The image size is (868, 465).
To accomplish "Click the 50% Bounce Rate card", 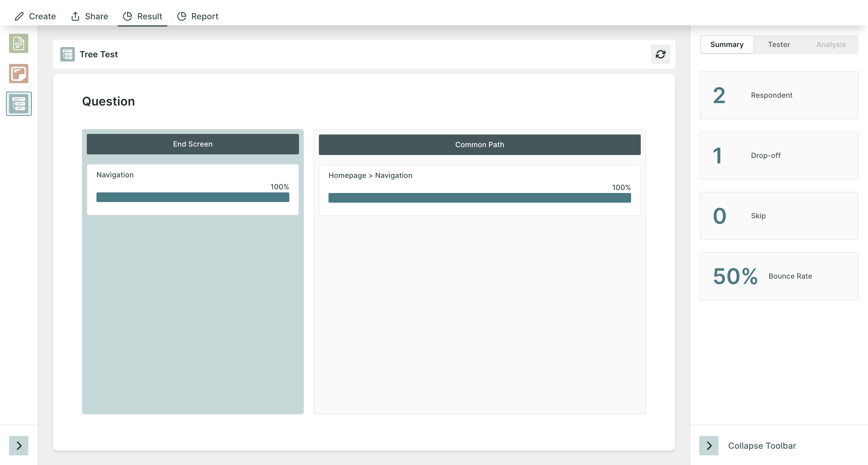I will click(x=779, y=276).
